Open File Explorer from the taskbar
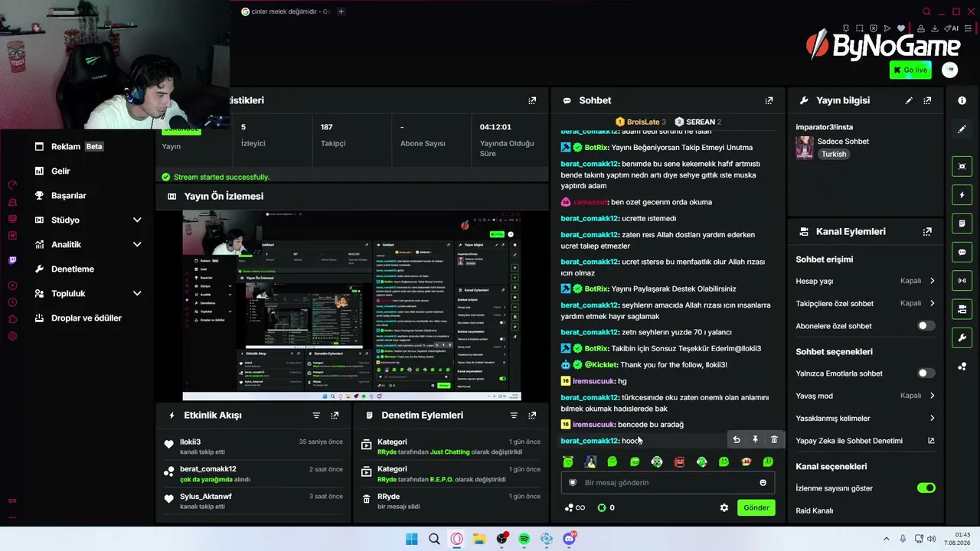The width and height of the screenshot is (980, 551). click(x=479, y=539)
